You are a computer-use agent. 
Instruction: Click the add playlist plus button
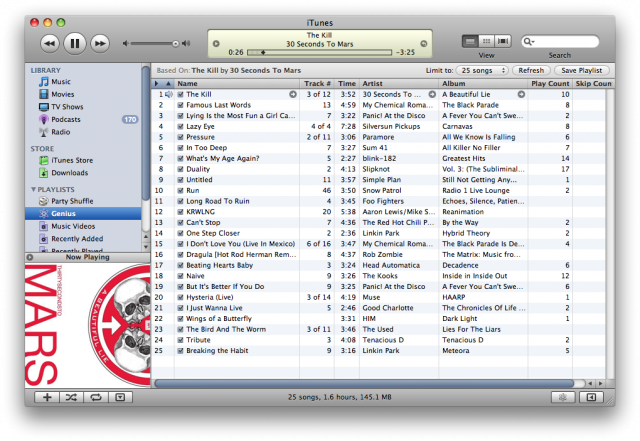coord(47,397)
